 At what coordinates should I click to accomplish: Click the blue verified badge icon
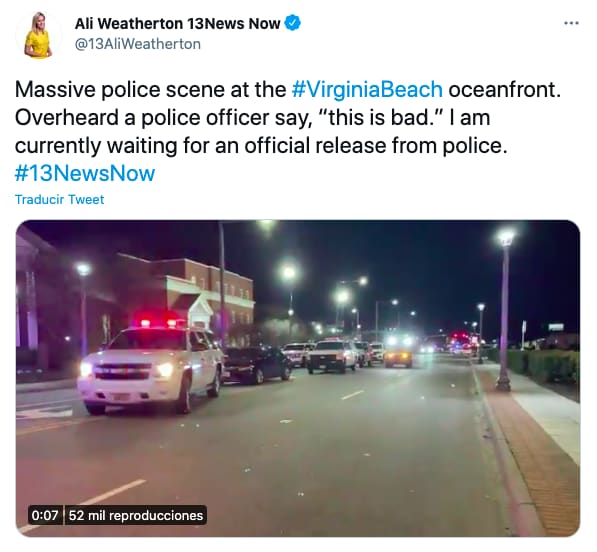point(292,23)
